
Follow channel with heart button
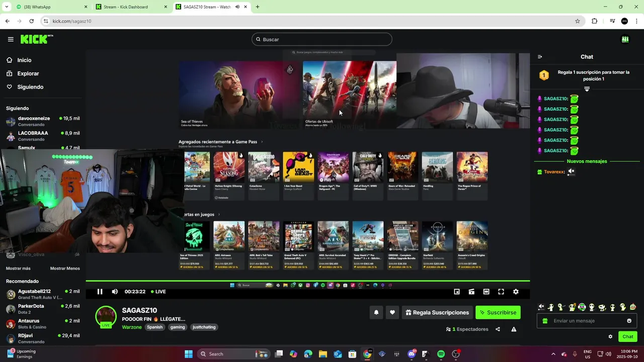tap(392, 312)
